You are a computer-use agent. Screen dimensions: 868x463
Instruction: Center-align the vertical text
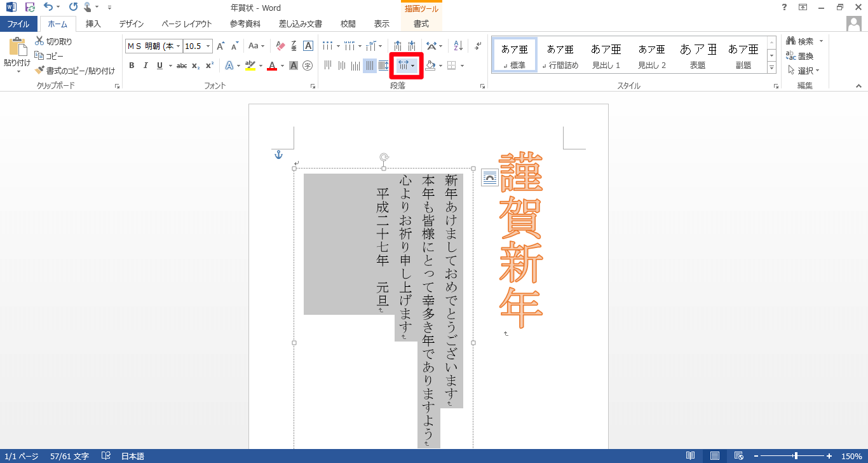[342, 66]
